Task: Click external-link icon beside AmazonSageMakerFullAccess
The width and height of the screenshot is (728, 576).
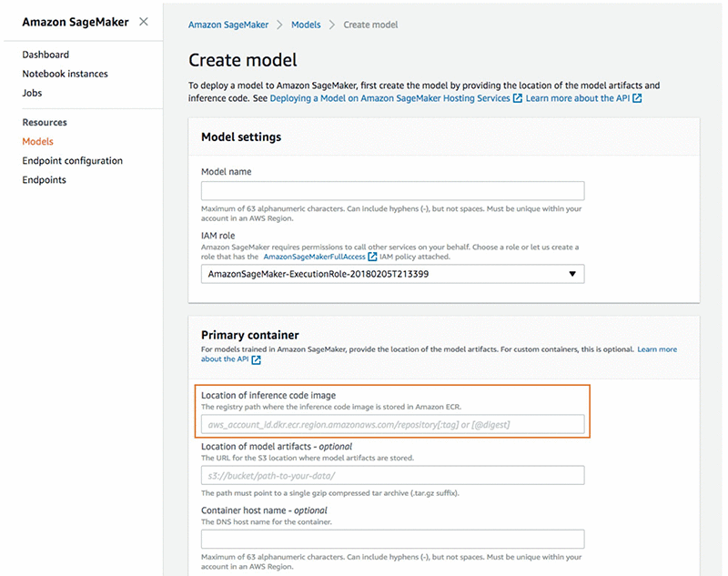Action: pos(372,257)
